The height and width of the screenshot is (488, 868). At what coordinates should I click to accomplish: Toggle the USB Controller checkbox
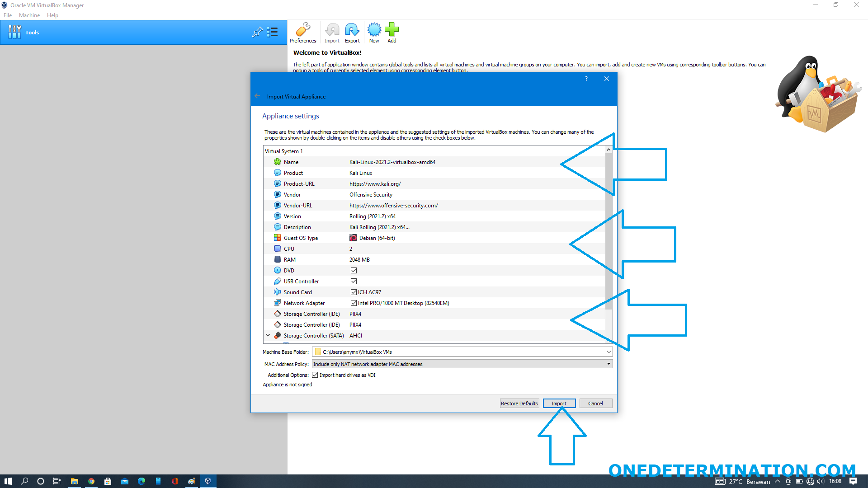click(354, 281)
